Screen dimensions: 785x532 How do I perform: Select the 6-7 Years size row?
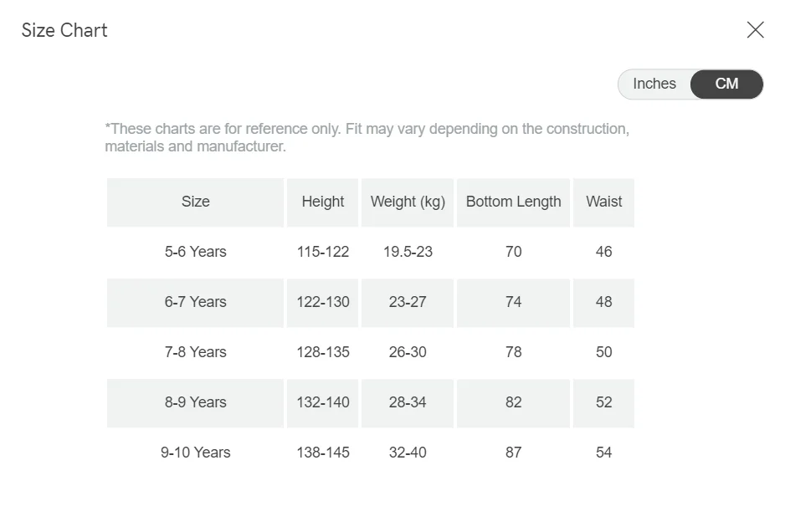[195, 302]
